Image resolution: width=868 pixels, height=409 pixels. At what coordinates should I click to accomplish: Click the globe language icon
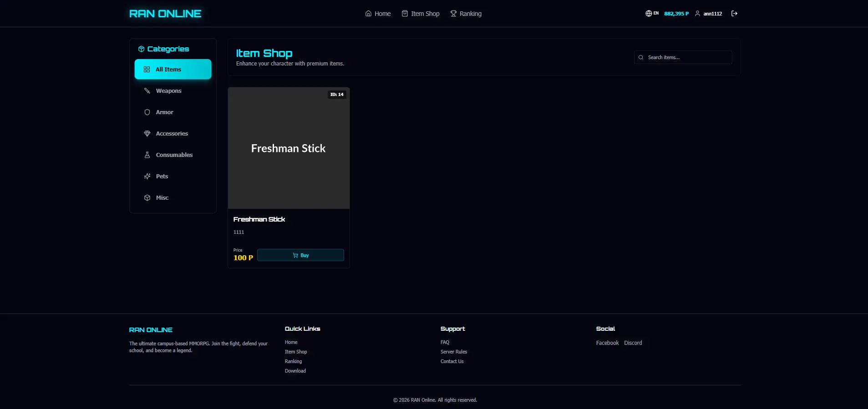click(649, 14)
